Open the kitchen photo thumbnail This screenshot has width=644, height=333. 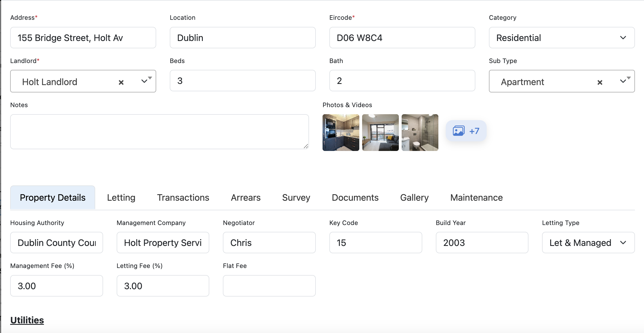[x=341, y=133]
